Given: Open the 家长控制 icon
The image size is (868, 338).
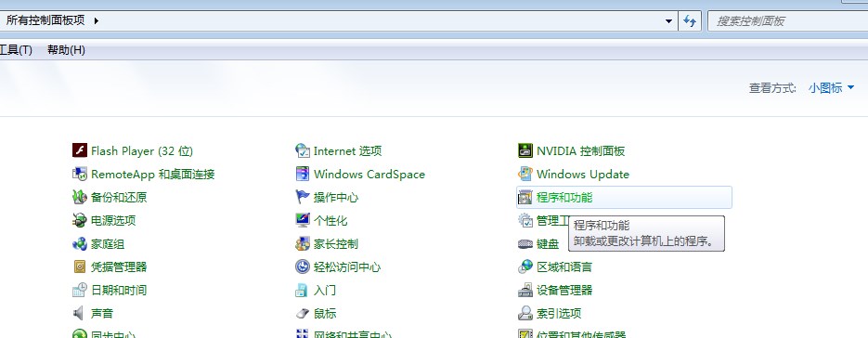Looking at the screenshot, I should [303, 243].
